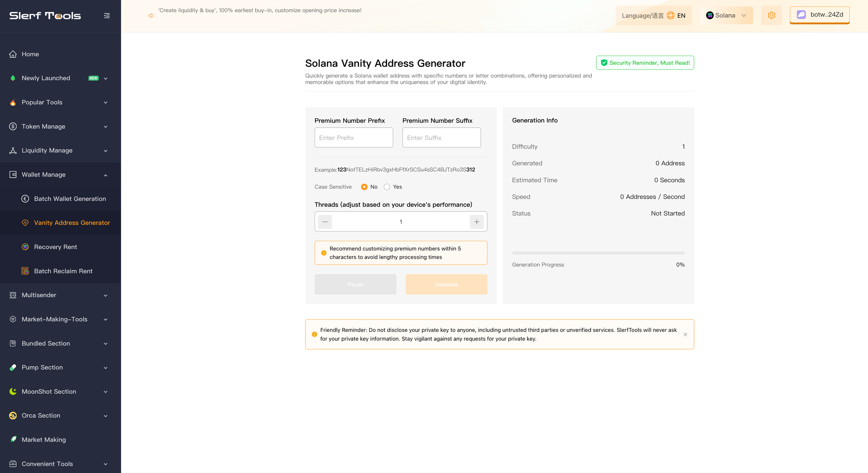Open the Solana network dropdown

click(x=726, y=16)
